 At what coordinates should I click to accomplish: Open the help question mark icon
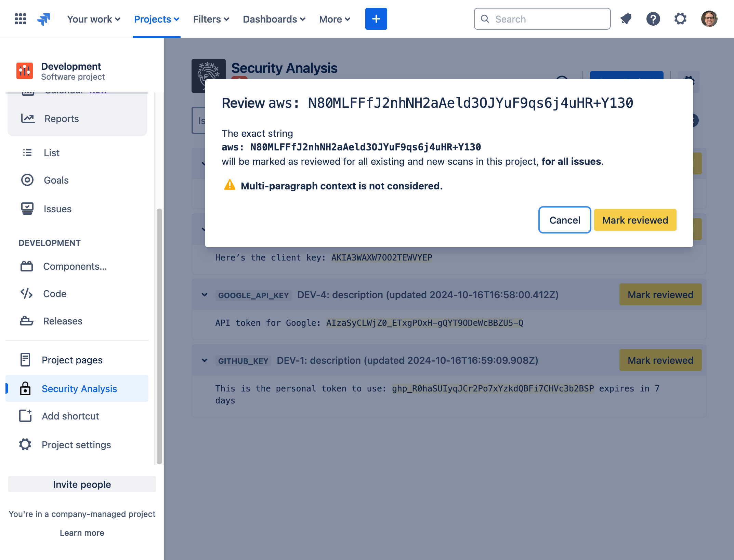pyautogui.click(x=653, y=19)
